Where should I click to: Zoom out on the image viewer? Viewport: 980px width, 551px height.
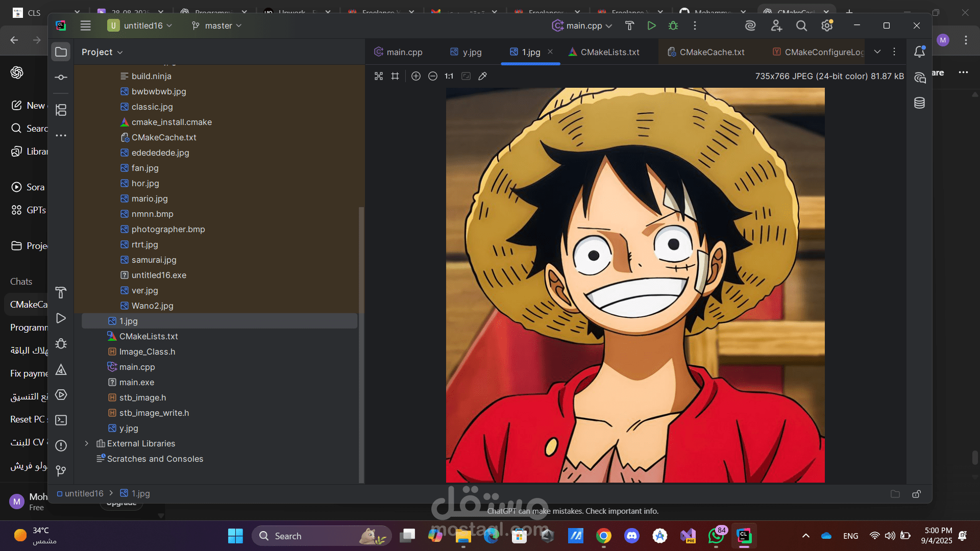tap(433, 76)
